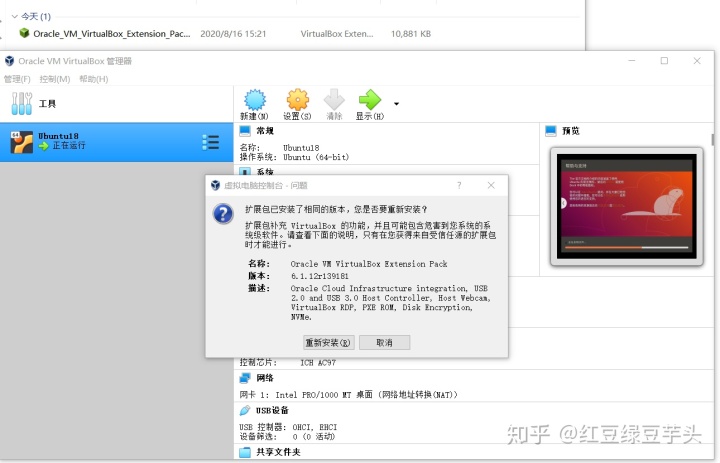Click the 重新安装(R) reinstall button
Image resolution: width=720 pixels, height=463 pixels.
(328, 343)
